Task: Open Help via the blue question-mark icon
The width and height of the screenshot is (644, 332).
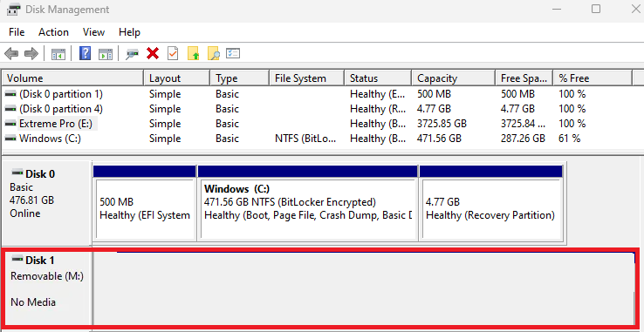Action: pyautogui.click(x=85, y=53)
